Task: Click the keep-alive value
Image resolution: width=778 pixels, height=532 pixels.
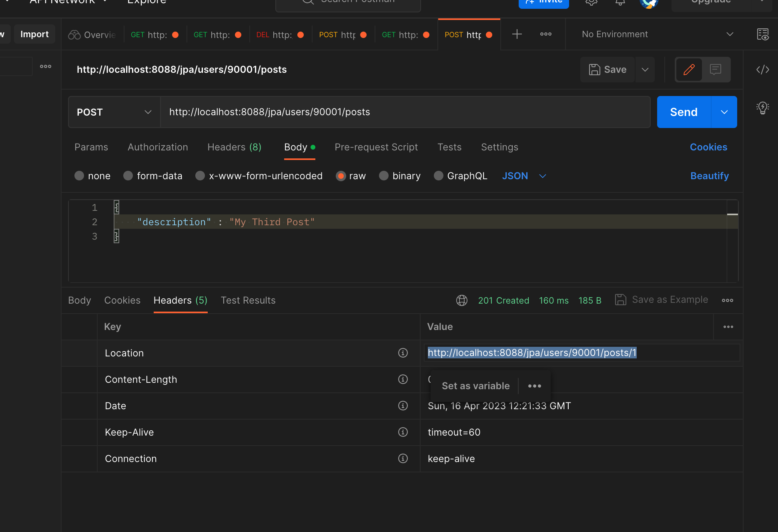Action: pos(451,459)
